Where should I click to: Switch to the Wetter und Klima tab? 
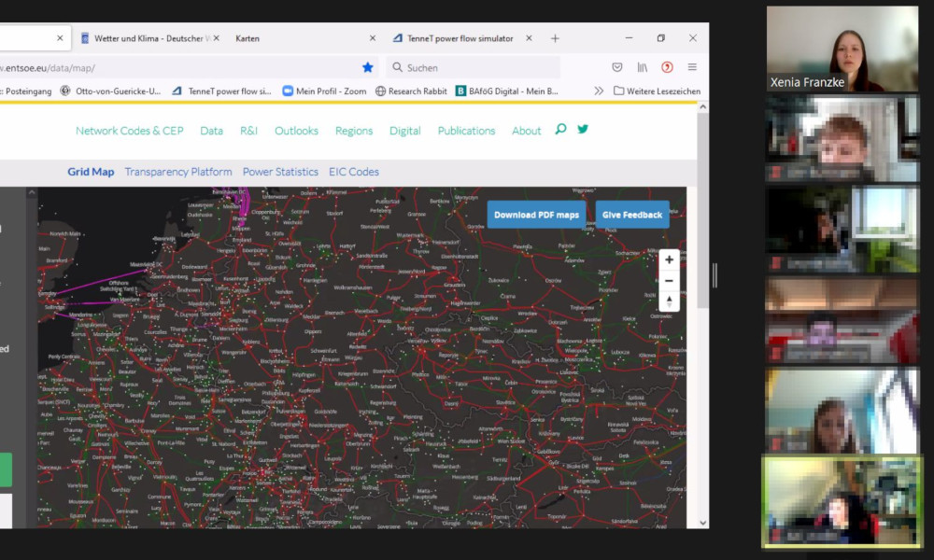coord(146,38)
